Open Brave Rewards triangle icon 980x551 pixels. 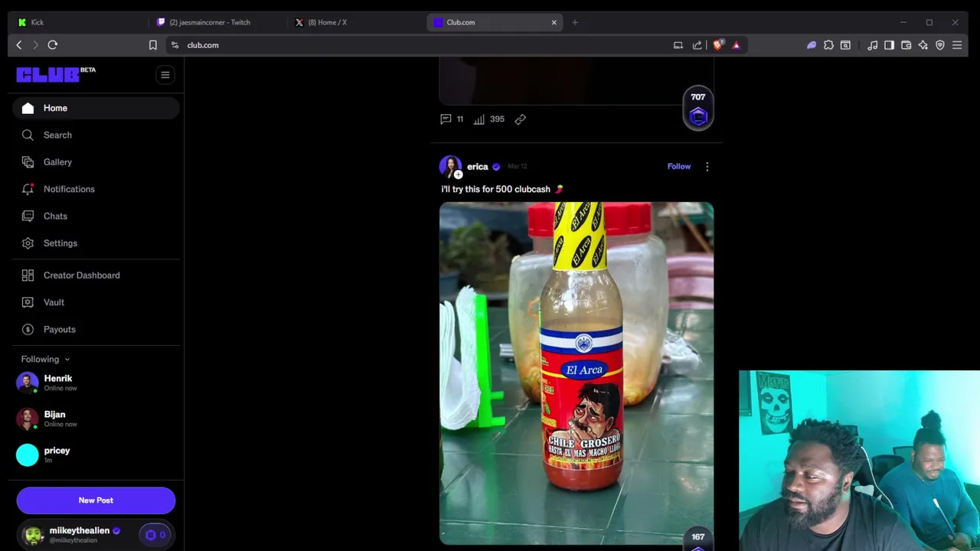coord(736,45)
